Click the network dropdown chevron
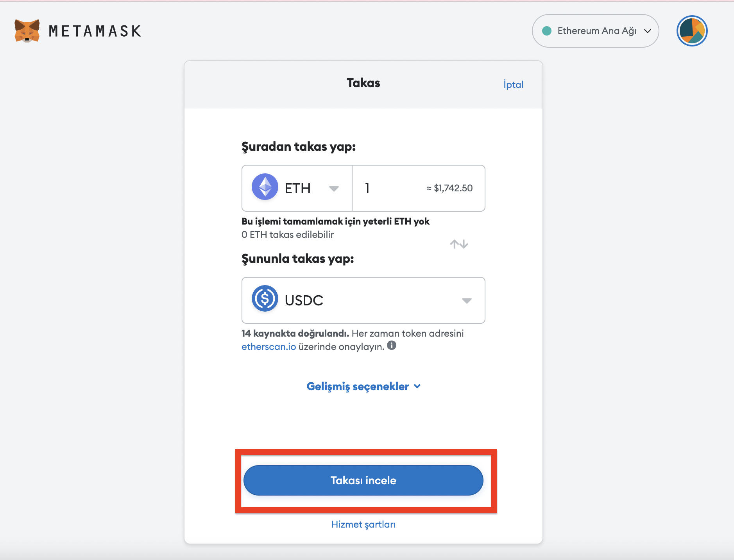This screenshot has width=734, height=560. click(648, 31)
